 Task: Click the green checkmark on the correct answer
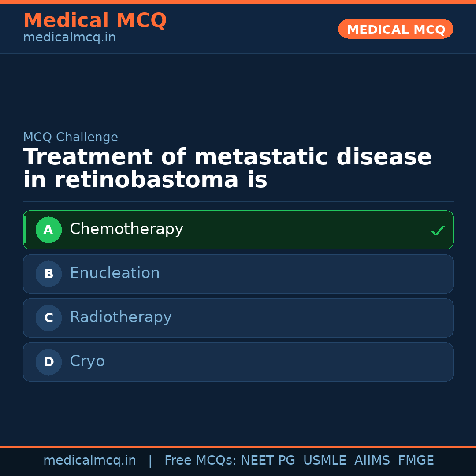(x=437, y=230)
